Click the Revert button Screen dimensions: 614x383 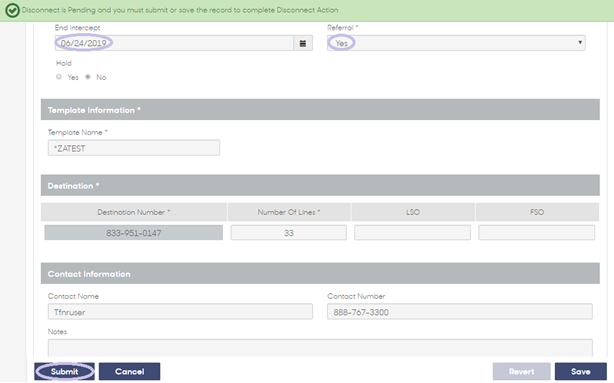tap(521, 371)
